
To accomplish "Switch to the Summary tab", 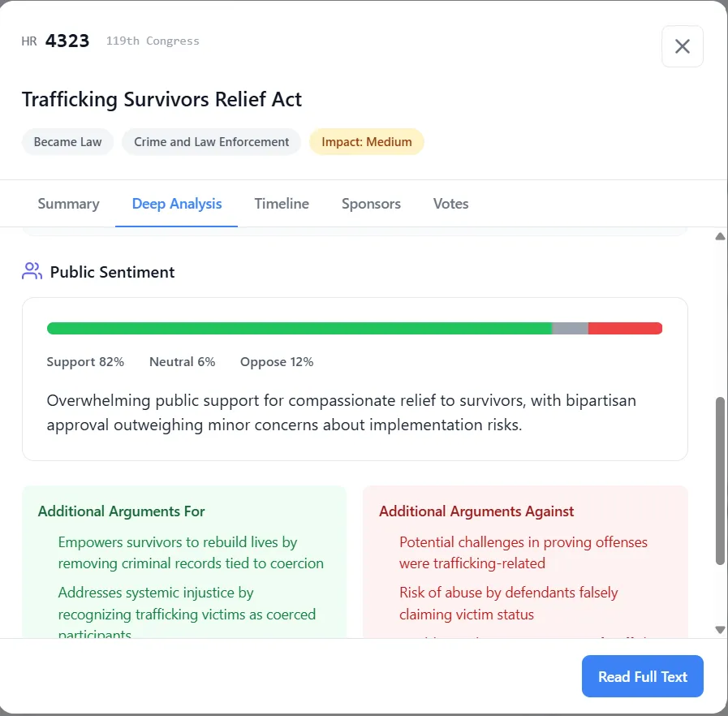I will [68, 204].
